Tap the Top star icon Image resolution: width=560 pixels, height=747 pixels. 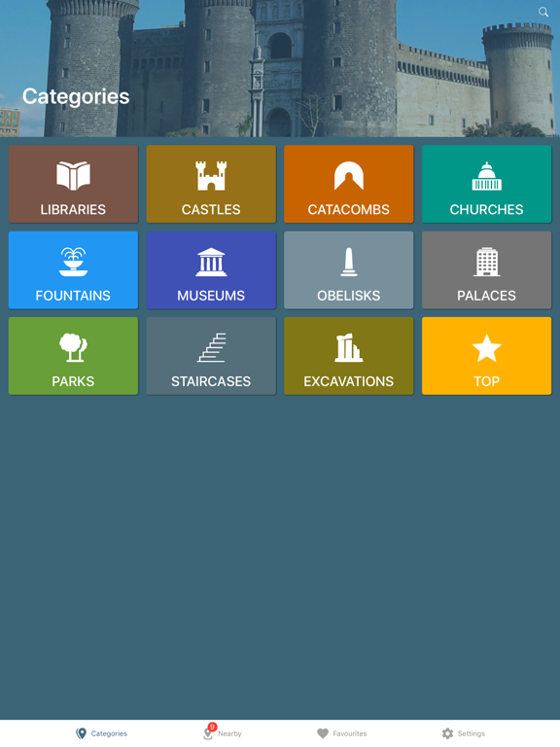coord(486,348)
